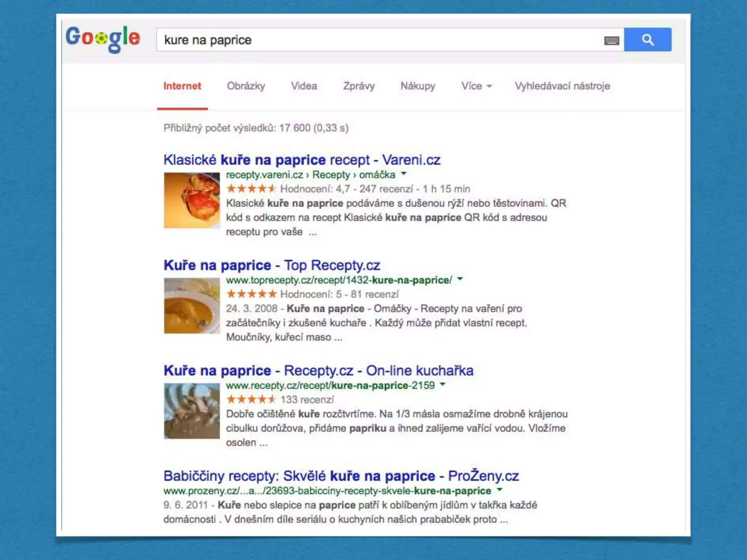
Task: Open the 'Klasické kuře na paprice recept - Vareni.cz' result
Action: click(x=302, y=160)
